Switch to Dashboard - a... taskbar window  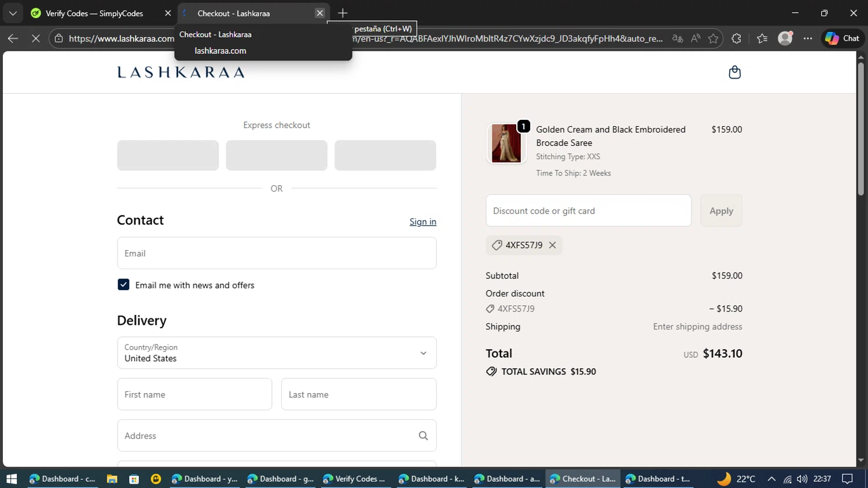pyautogui.click(x=507, y=479)
